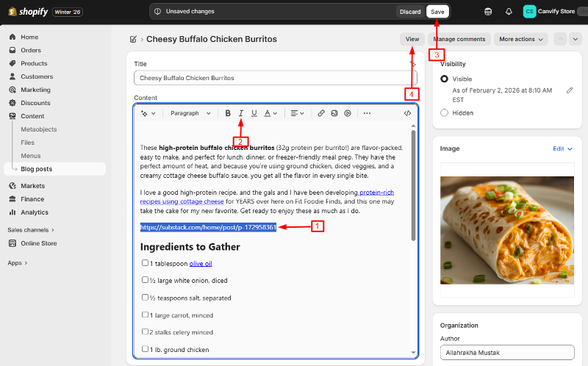The width and height of the screenshot is (588, 366).
Task: Discard unsaved changes
Action: point(410,12)
